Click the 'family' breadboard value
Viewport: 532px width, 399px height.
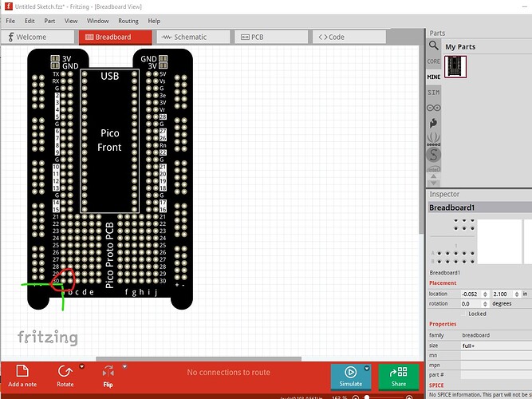coord(475,335)
